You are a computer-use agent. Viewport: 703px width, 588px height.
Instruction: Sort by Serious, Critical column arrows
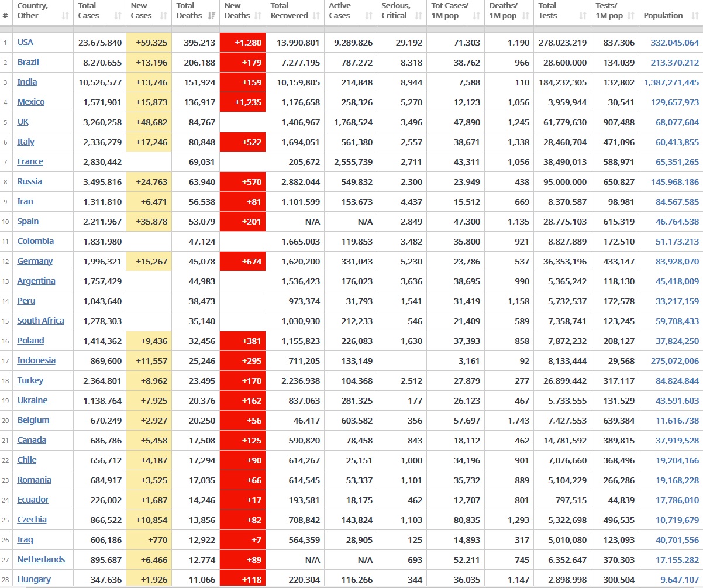(419, 16)
